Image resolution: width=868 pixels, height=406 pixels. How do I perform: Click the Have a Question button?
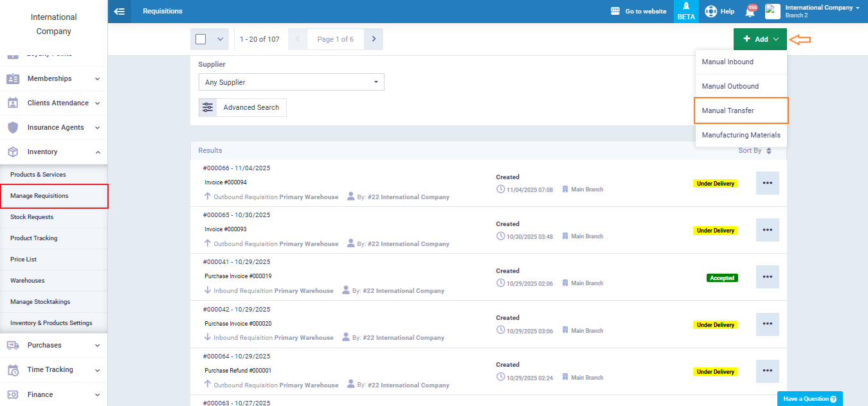[809, 398]
